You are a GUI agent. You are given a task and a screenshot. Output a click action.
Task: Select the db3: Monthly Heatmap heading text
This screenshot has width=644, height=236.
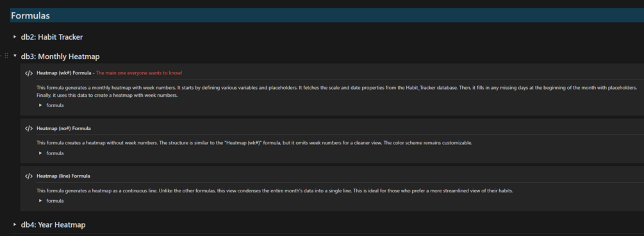click(60, 56)
